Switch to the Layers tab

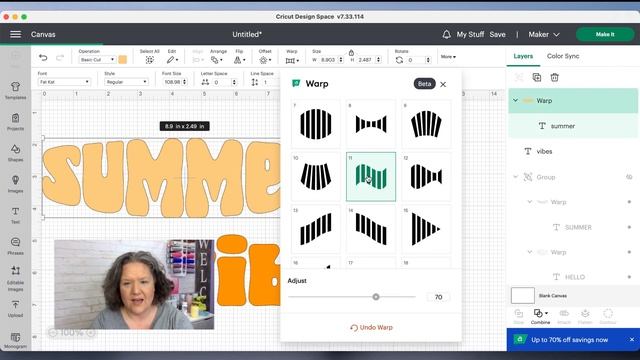click(x=523, y=56)
